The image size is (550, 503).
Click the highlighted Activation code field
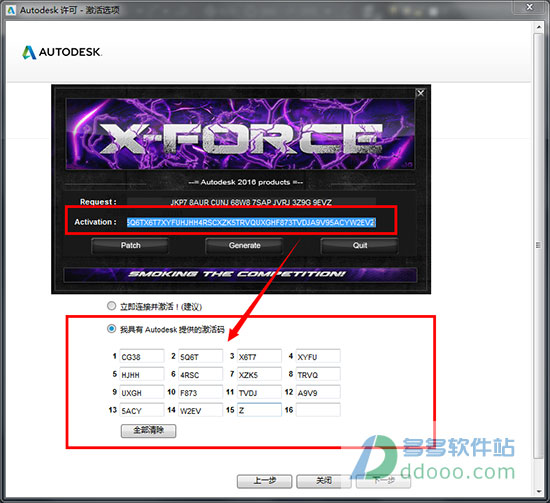click(251, 222)
